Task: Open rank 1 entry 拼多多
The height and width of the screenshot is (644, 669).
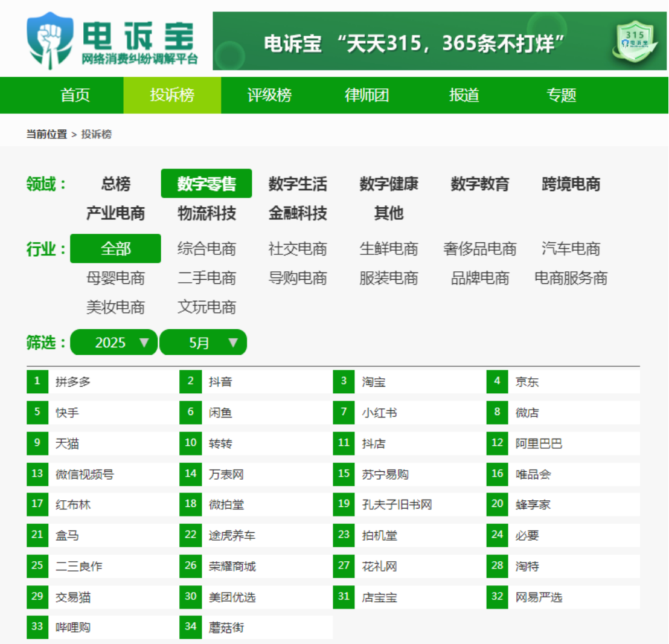Action: [103, 382]
